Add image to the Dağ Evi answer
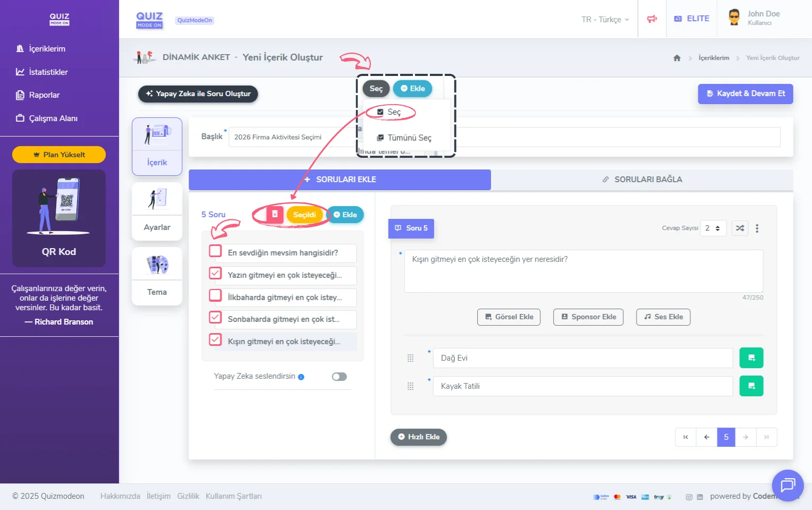This screenshot has height=510, width=812. tap(751, 358)
